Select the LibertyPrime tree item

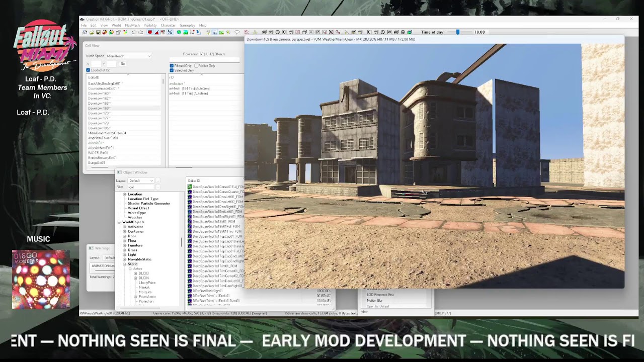(147, 283)
